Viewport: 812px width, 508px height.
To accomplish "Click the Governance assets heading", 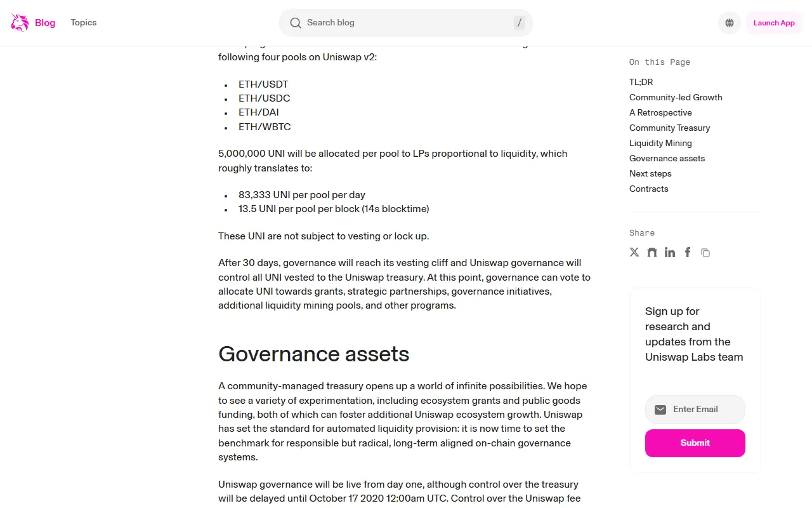I will click(314, 354).
